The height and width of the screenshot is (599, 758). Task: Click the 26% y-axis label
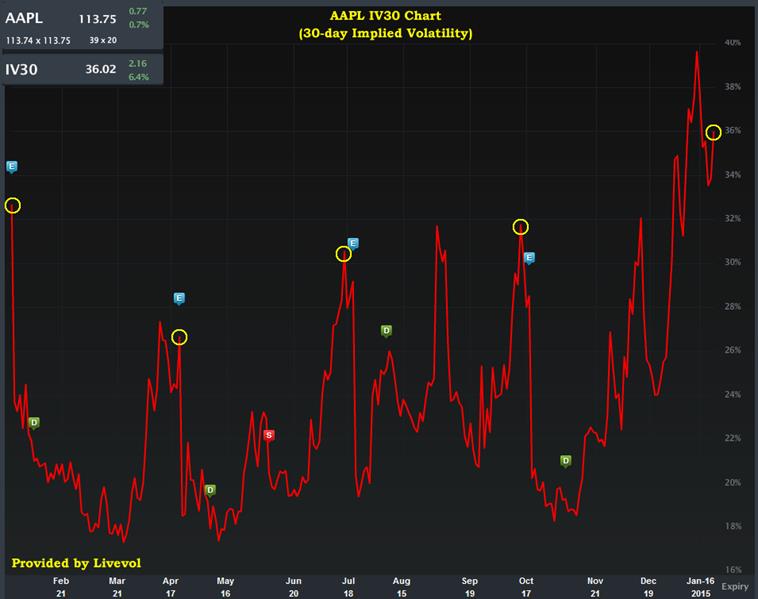[732, 350]
